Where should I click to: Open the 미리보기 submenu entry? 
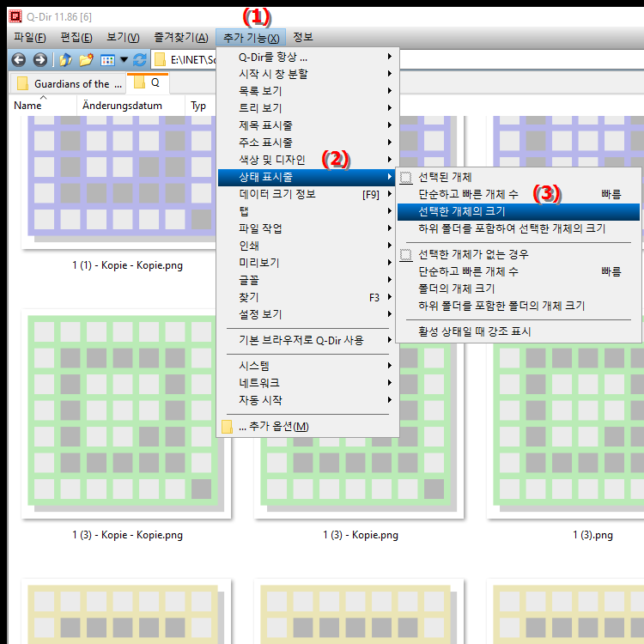308,263
